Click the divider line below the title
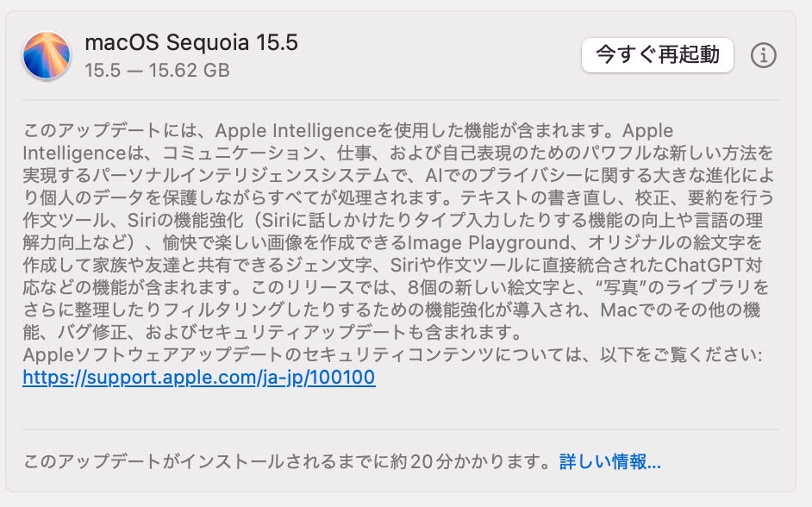Image resolution: width=812 pixels, height=507 pixels. 400,100
